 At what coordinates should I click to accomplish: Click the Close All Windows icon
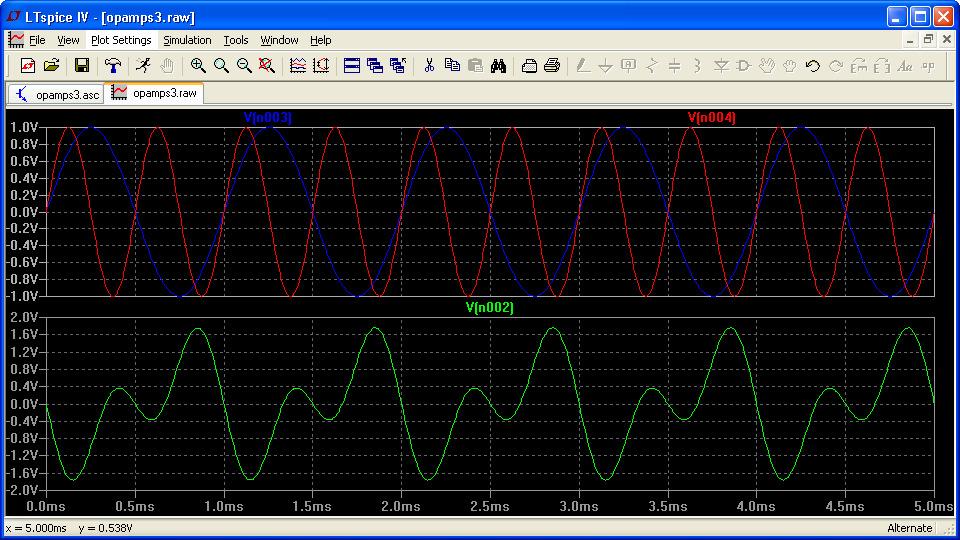(398, 66)
